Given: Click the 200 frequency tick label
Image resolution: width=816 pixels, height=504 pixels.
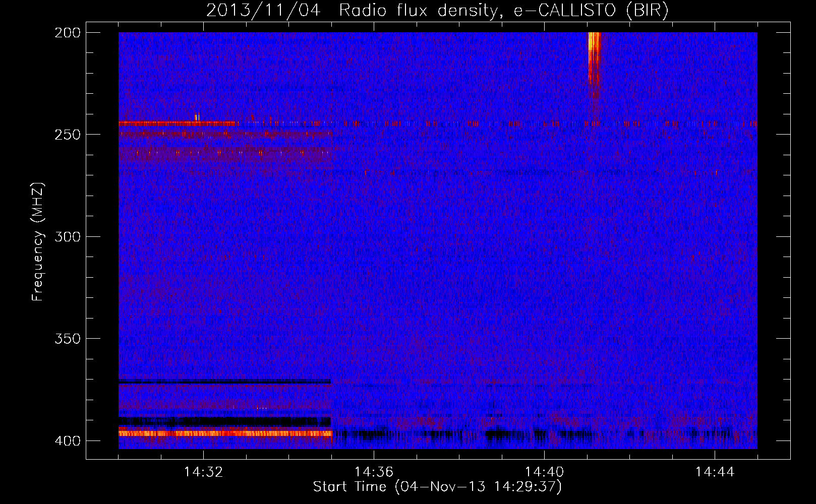Looking at the screenshot, I should (67, 33).
